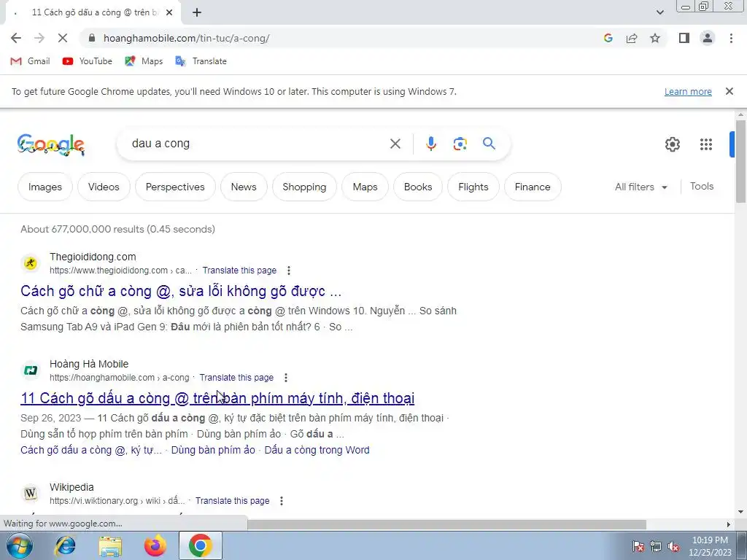Select the Maps filter chip
The image size is (747, 560).
point(365,187)
